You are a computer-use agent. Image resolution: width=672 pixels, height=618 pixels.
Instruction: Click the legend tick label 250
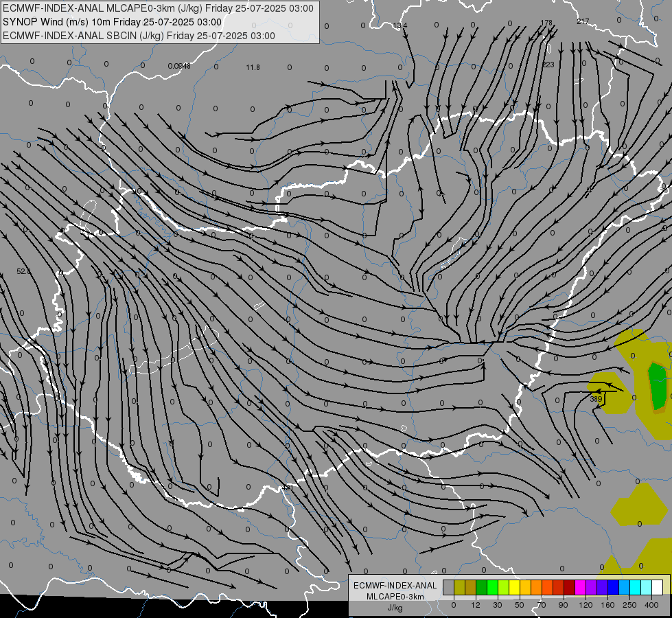[x=629, y=605]
